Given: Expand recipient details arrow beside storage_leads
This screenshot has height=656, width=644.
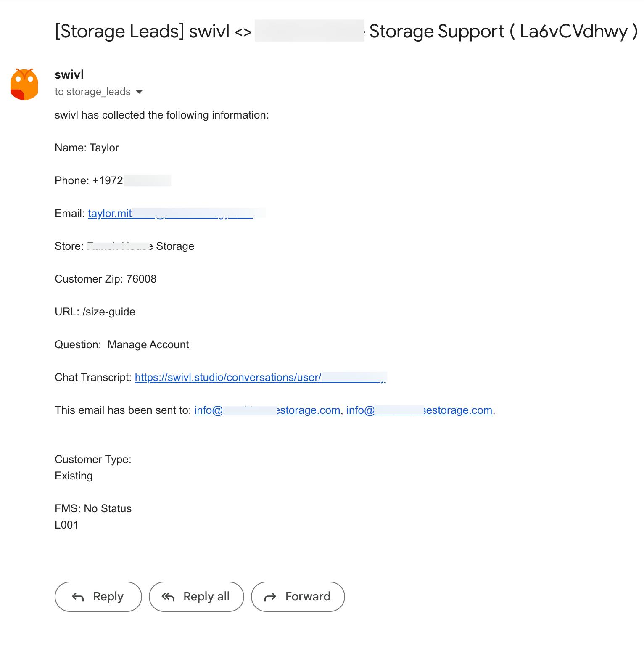Looking at the screenshot, I should (139, 92).
